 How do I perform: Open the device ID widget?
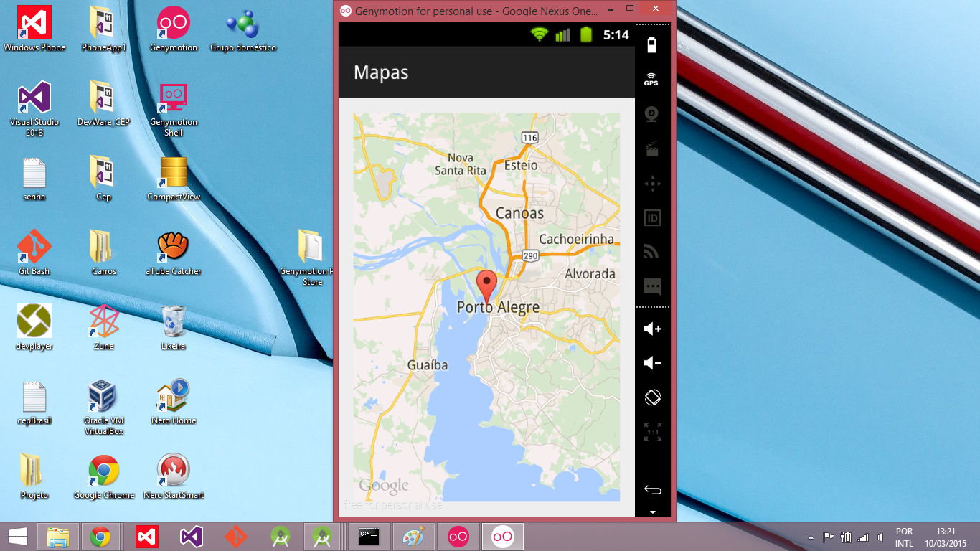[652, 217]
